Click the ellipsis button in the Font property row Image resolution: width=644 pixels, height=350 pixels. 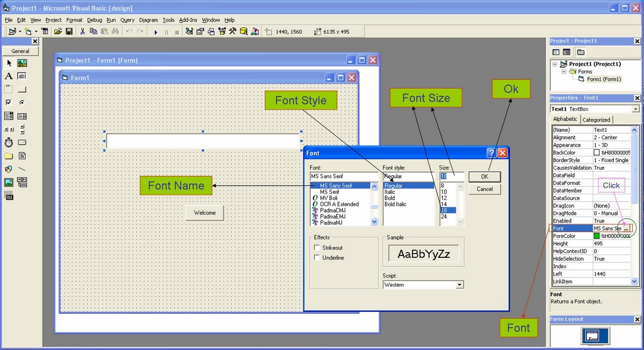(x=626, y=228)
